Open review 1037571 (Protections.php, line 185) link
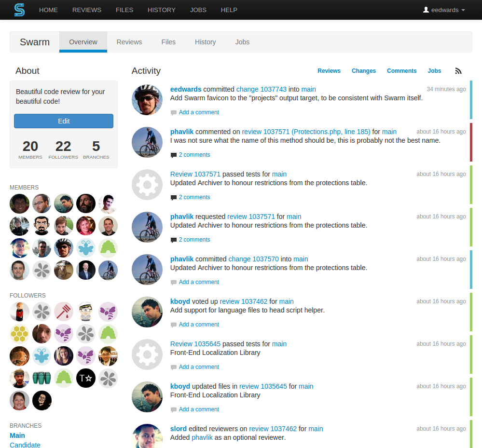This screenshot has width=482, height=448. 306,132
